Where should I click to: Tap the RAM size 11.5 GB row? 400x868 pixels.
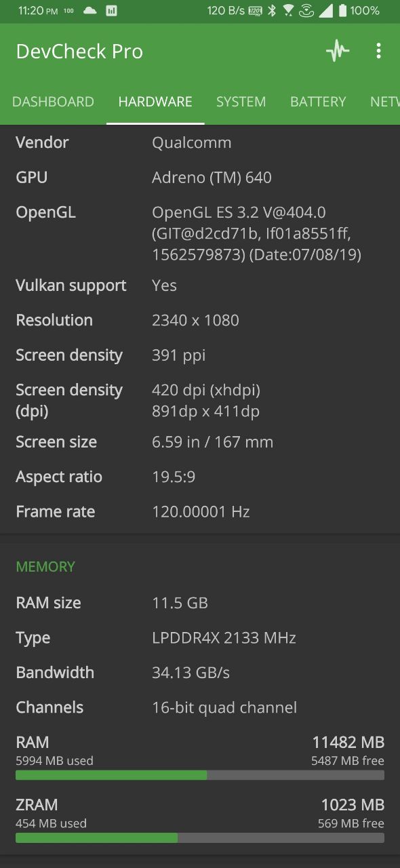(x=200, y=603)
